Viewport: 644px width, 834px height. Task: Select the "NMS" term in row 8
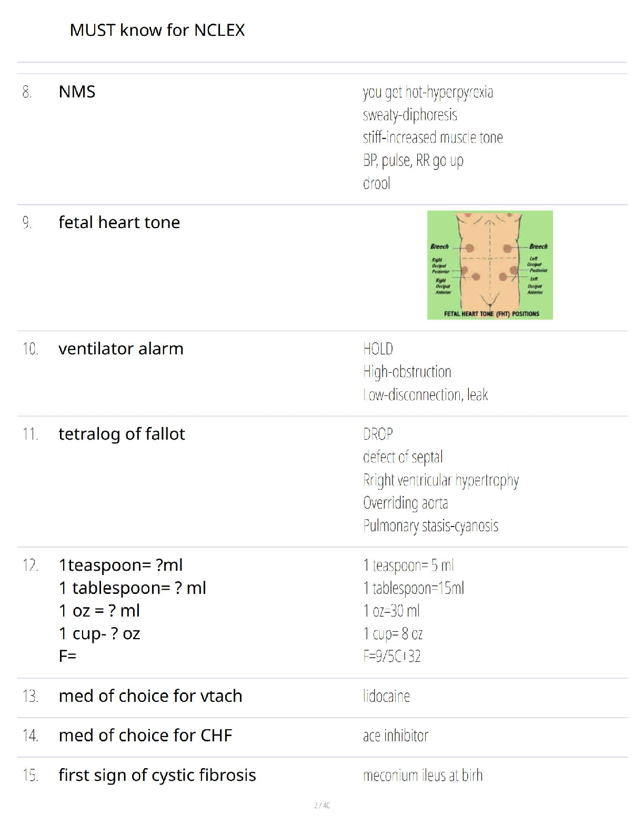pyautogui.click(x=77, y=92)
